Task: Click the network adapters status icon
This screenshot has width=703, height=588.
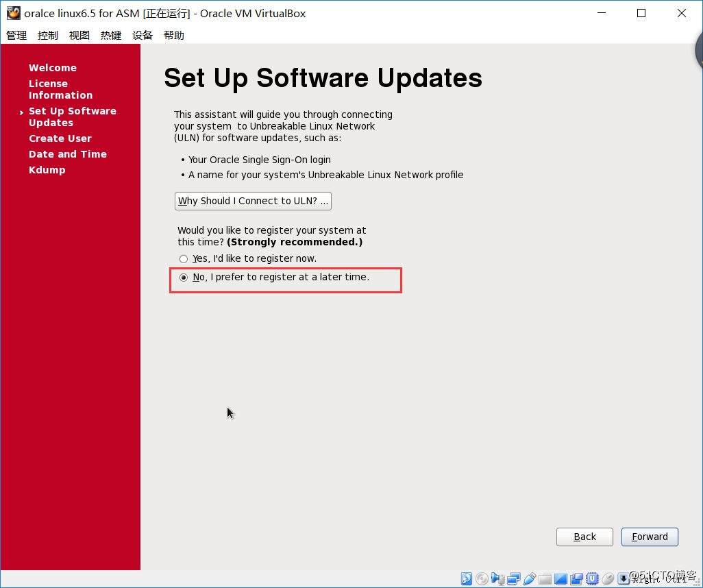Action: point(513,578)
